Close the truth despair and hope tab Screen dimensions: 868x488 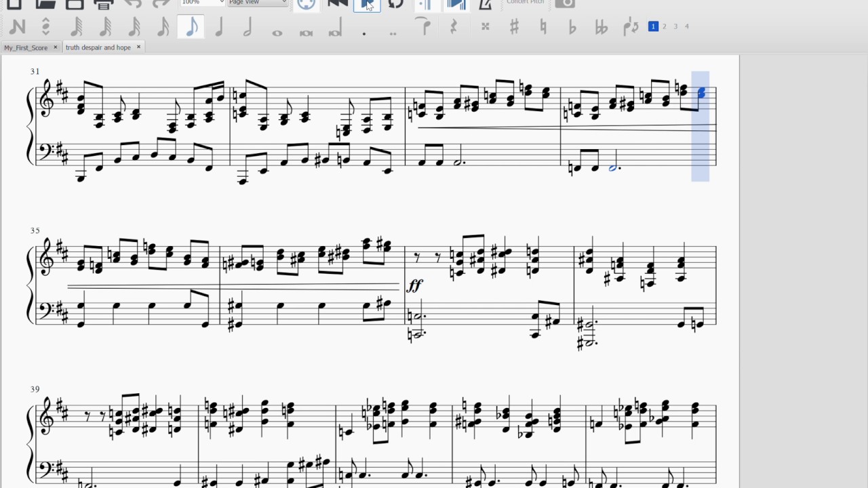coord(138,47)
